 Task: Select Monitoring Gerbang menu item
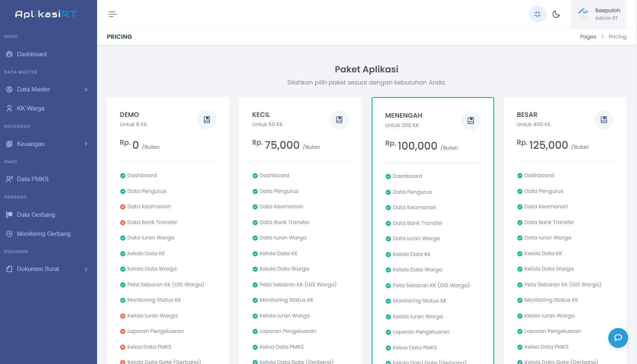(43, 234)
